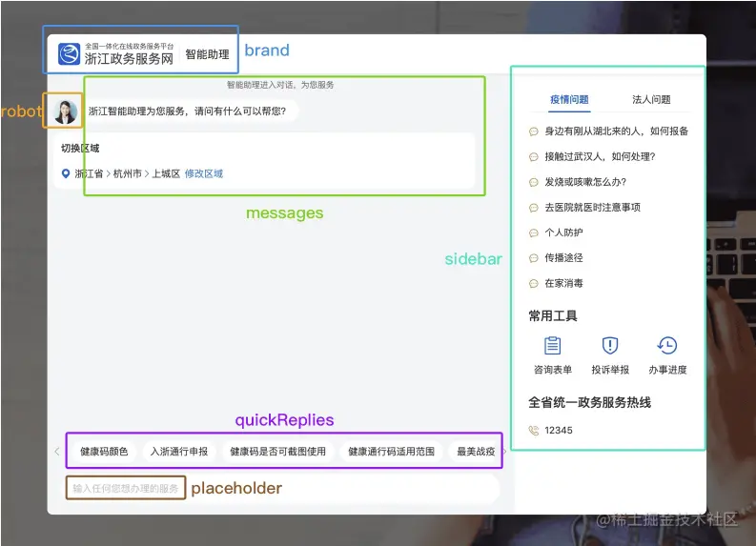This screenshot has height=546, width=756.
Task: Open the 个人防护 question
Action: [x=563, y=233]
